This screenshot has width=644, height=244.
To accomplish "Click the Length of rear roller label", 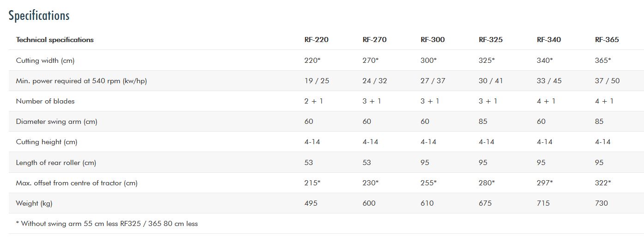I will (56, 163).
